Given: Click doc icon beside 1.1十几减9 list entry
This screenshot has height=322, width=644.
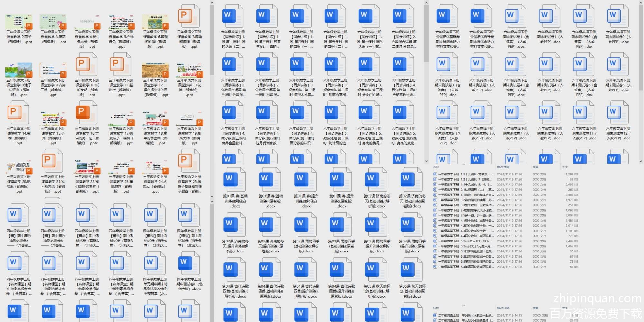Looking at the screenshot, I should coord(435,174).
